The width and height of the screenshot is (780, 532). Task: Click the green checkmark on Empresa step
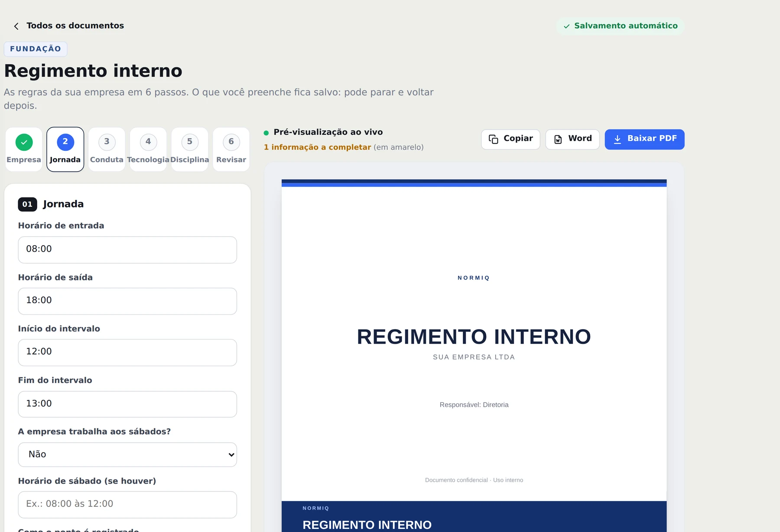(24, 142)
